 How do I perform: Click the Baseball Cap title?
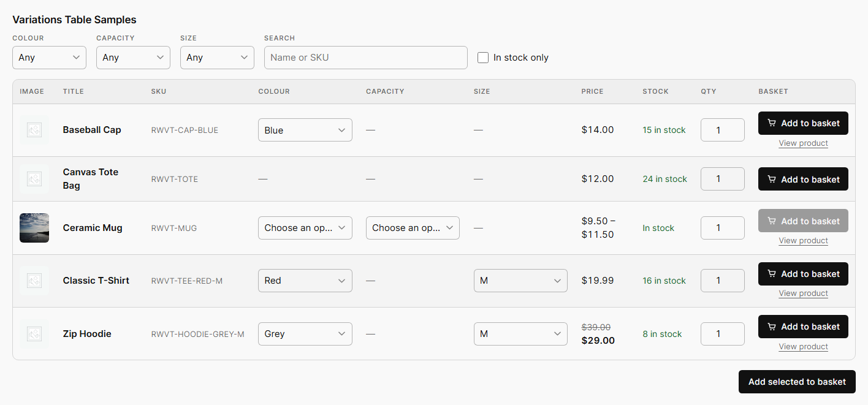92,130
